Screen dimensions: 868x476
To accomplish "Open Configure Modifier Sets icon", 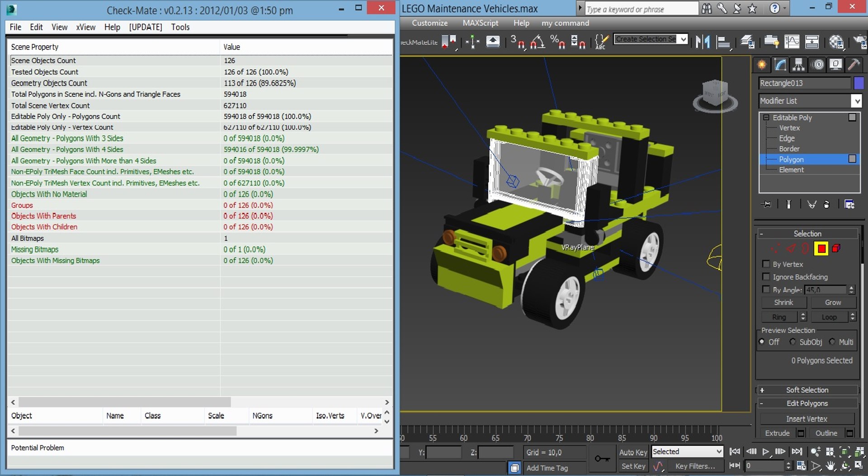I will pos(849,205).
